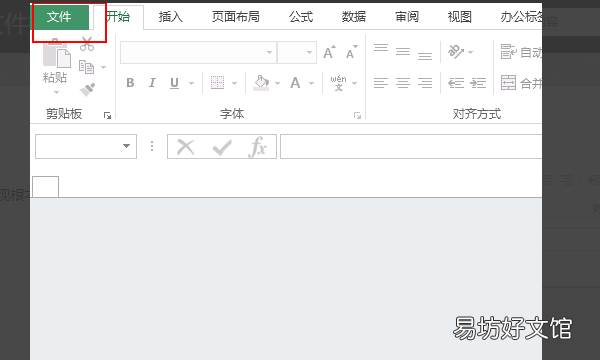Open the Underline style dropdown arrow
Screen dimensions: 600x360
(191, 83)
